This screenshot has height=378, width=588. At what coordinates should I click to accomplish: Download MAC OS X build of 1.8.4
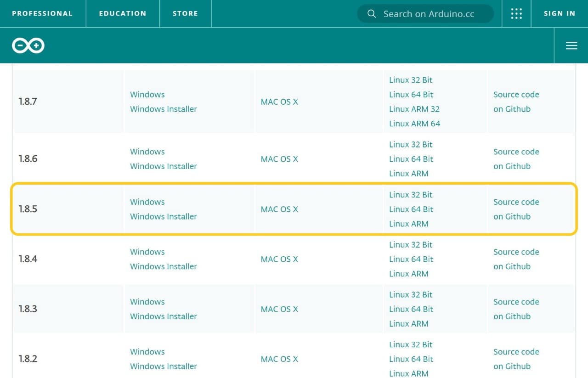click(x=279, y=259)
